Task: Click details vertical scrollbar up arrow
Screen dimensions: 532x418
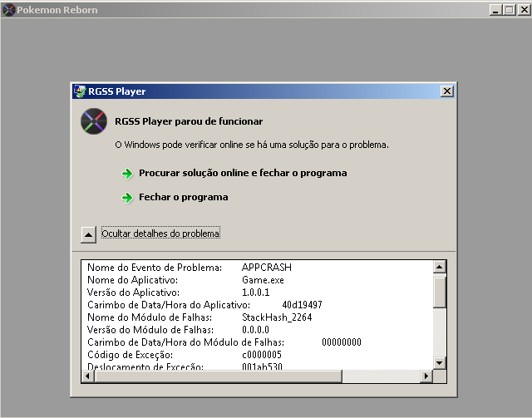Action: point(440,267)
